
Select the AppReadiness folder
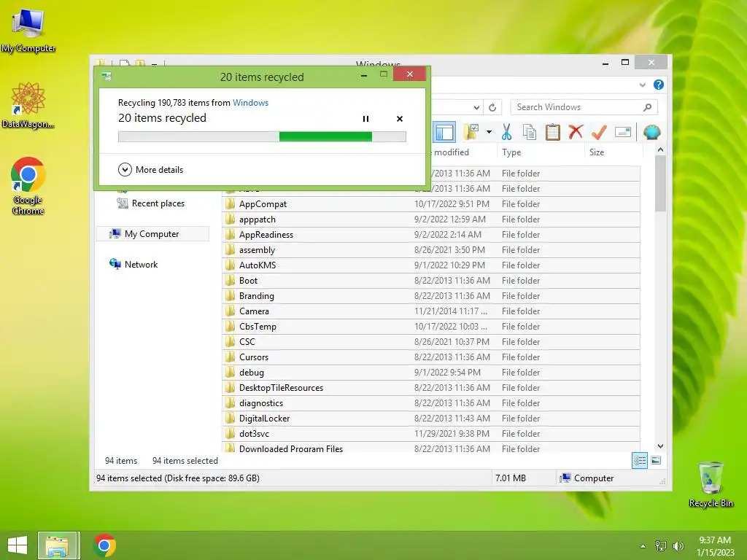click(x=431, y=234)
